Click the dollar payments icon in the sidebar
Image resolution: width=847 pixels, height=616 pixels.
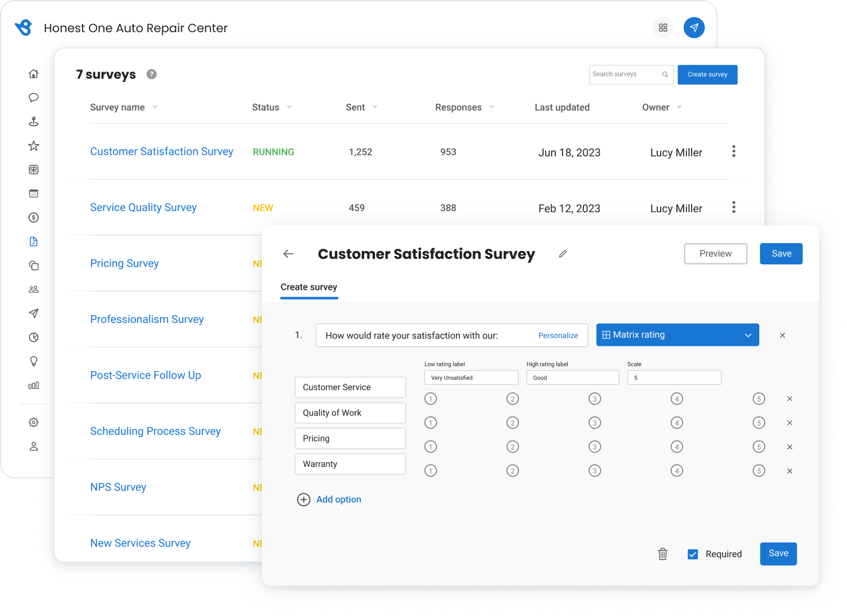pyautogui.click(x=33, y=217)
